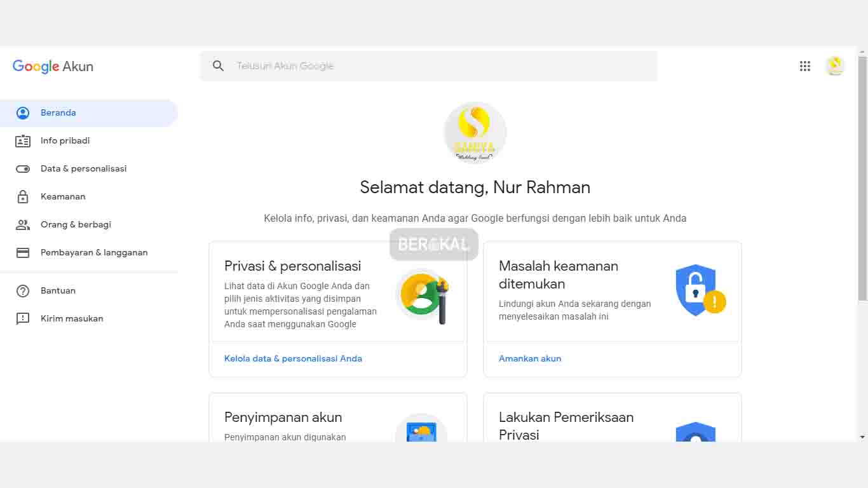This screenshot has height=488, width=868.
Task: Open the Keamanan section from the sidebar
Action: [x=63, y=196]
